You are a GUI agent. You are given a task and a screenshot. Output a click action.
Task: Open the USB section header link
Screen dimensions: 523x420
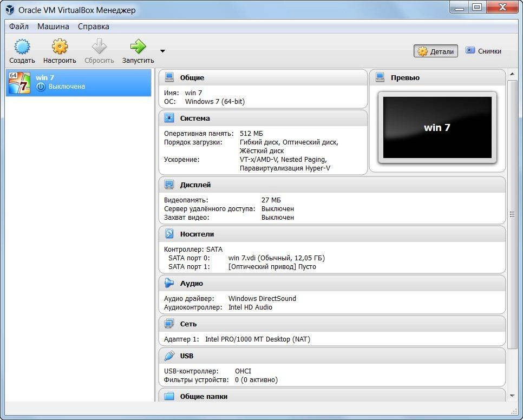pos(186,356)
